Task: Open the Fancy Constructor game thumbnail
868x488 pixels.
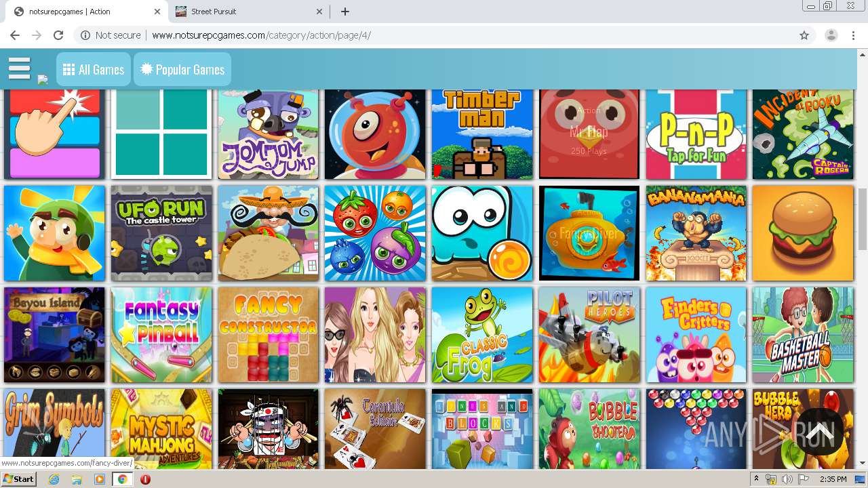Action: 269,335
